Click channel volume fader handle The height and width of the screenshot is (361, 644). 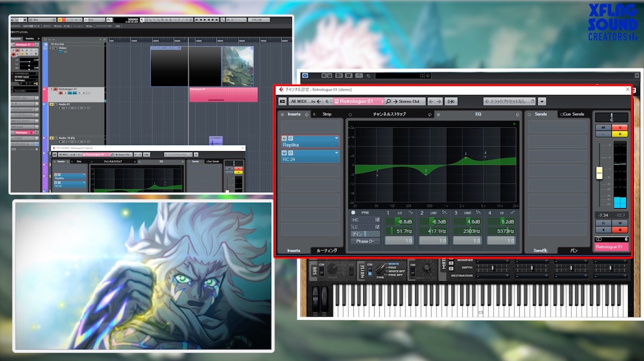tap(599, 173)
